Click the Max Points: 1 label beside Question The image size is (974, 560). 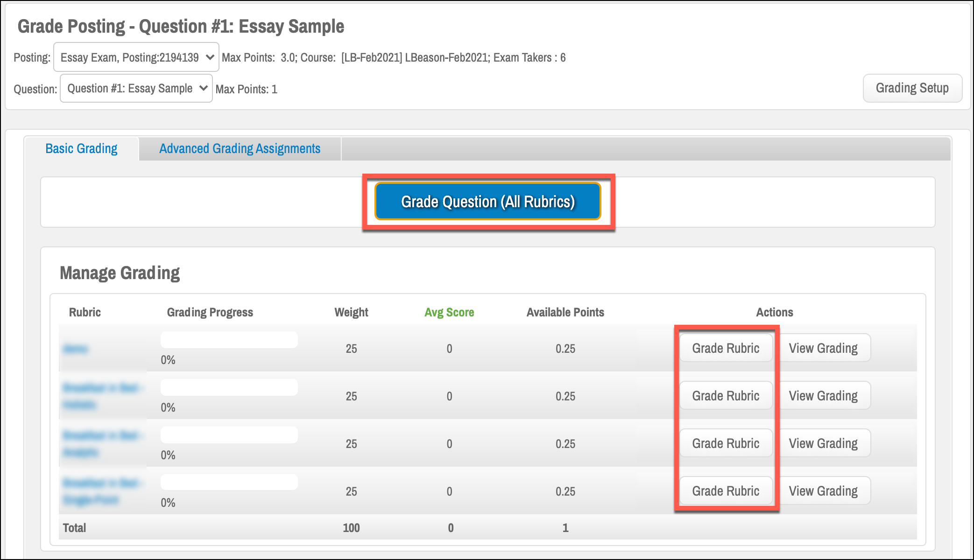click(x=247, y=89)
